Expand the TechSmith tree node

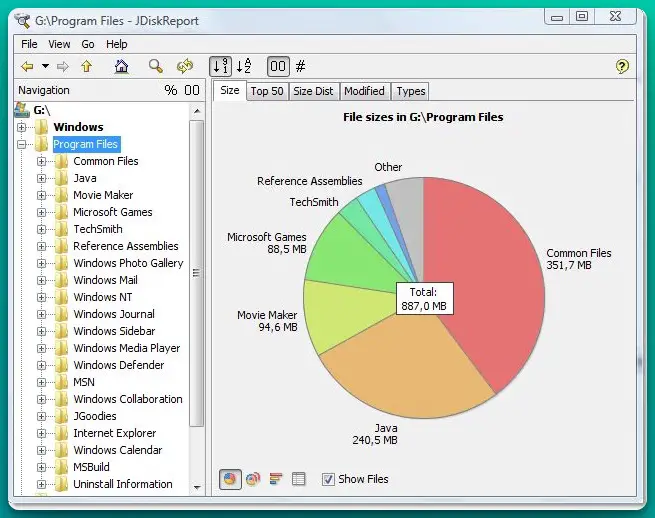pos(41,229)
